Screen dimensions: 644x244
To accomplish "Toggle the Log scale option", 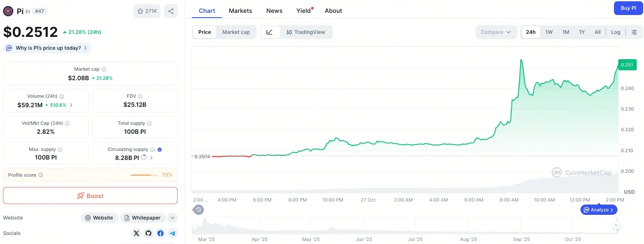I will [616, 32].
